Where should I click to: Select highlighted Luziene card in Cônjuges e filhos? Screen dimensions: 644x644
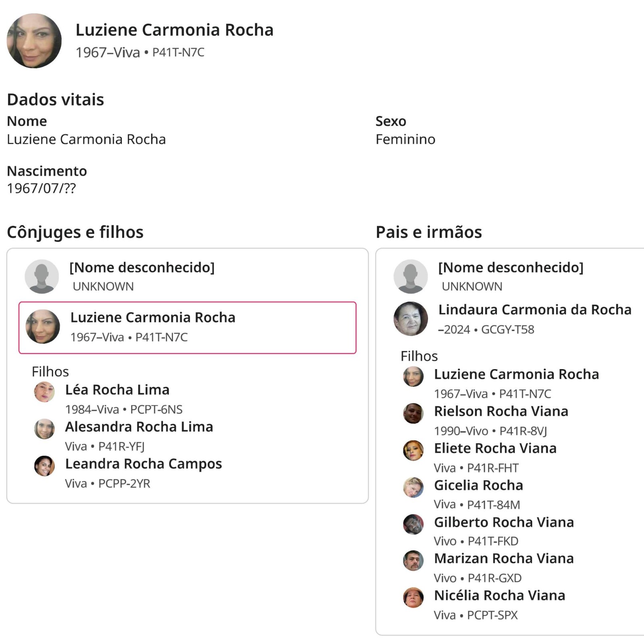click(x=187, y=328)
